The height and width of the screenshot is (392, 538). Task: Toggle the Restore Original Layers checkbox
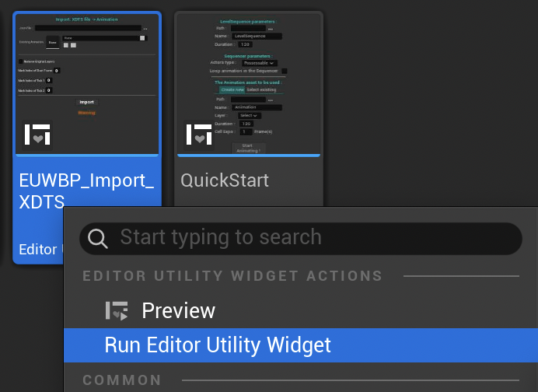[21, 61]
